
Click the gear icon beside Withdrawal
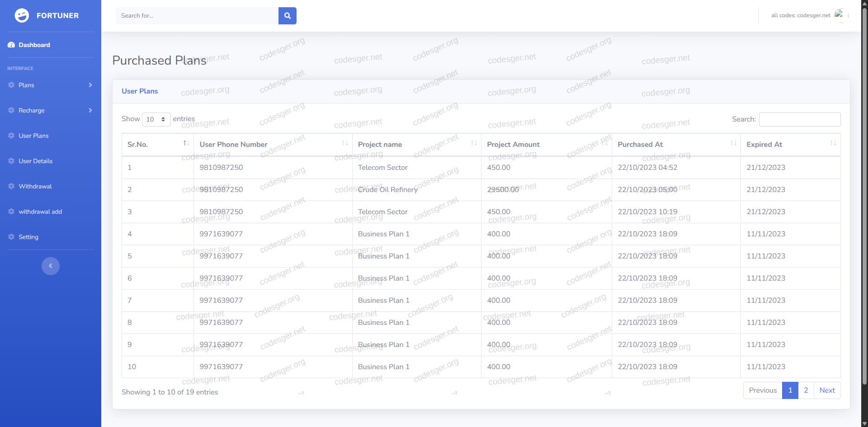click(11, 186)
